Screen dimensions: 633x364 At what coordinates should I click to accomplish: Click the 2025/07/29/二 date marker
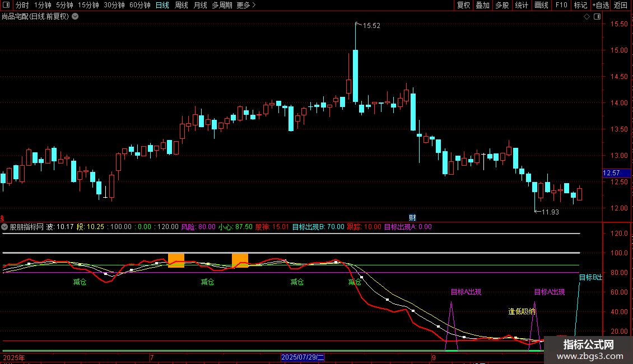(x=302, y=357)
